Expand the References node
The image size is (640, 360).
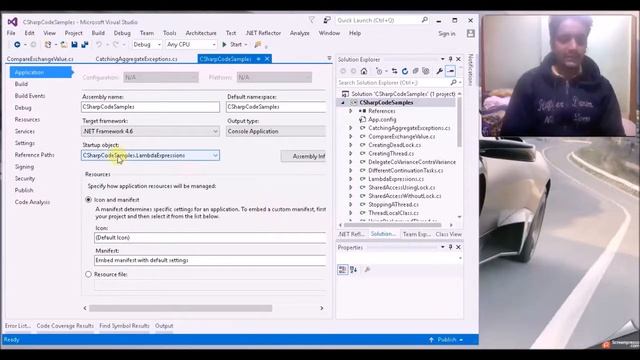pos(350,111)
